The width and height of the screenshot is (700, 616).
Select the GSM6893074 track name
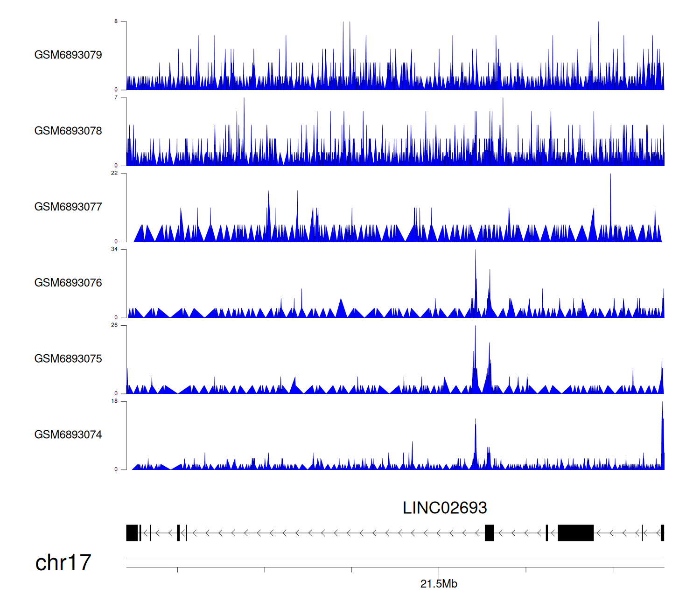click(68, 435)
